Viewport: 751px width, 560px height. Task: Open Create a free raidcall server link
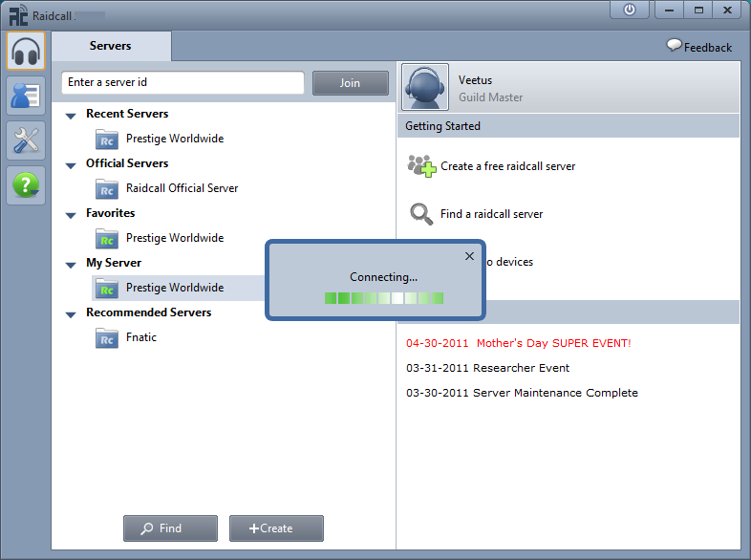click(507, 166)
